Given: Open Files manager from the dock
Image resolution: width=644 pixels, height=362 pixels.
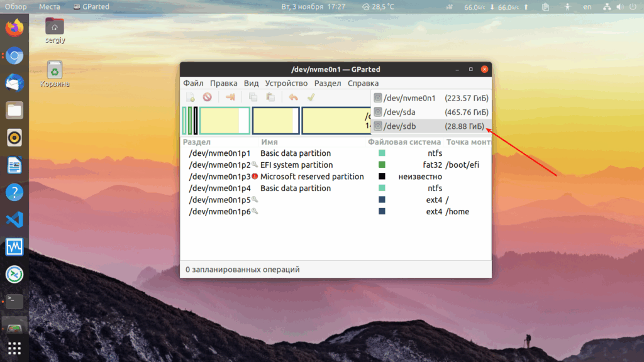Looking at the screenshot, I should pos(14,111).
